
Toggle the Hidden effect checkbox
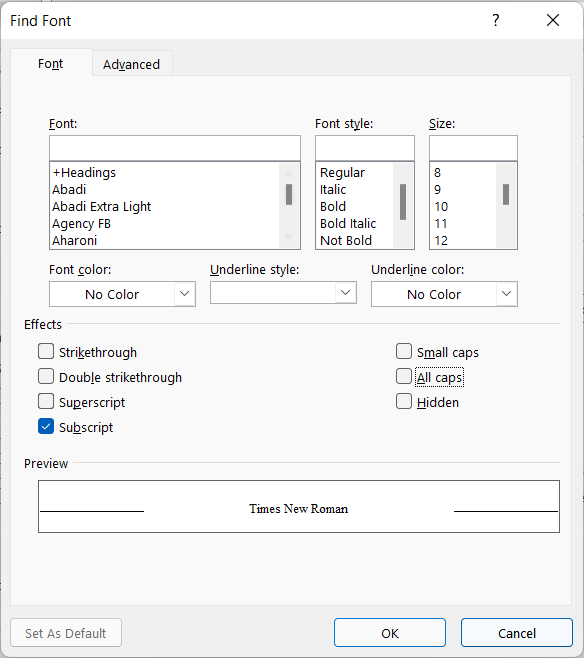[x=404, y=402]
